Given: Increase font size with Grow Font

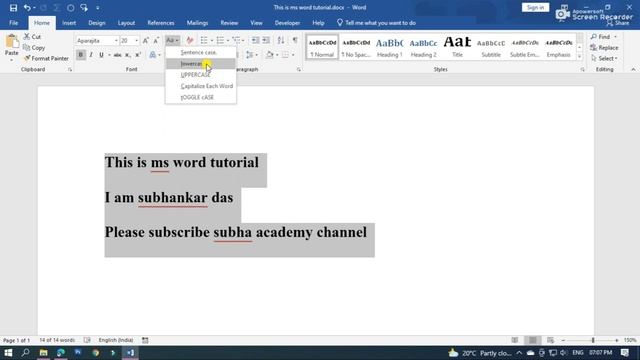Looking at the screenshot, I should pyautogui.click(x=146, y=40).
